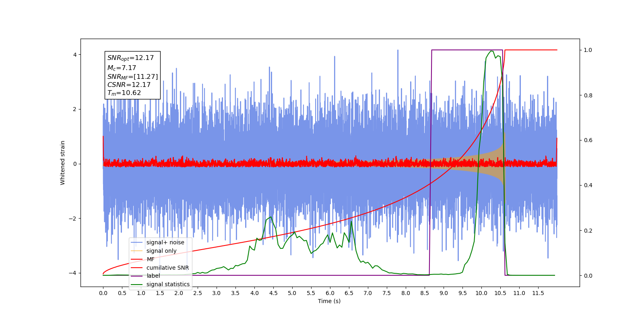This screenshot has width=644, height=322.
Task: Click the x-axis tick label 1.5
Action: tap(160, 293)
